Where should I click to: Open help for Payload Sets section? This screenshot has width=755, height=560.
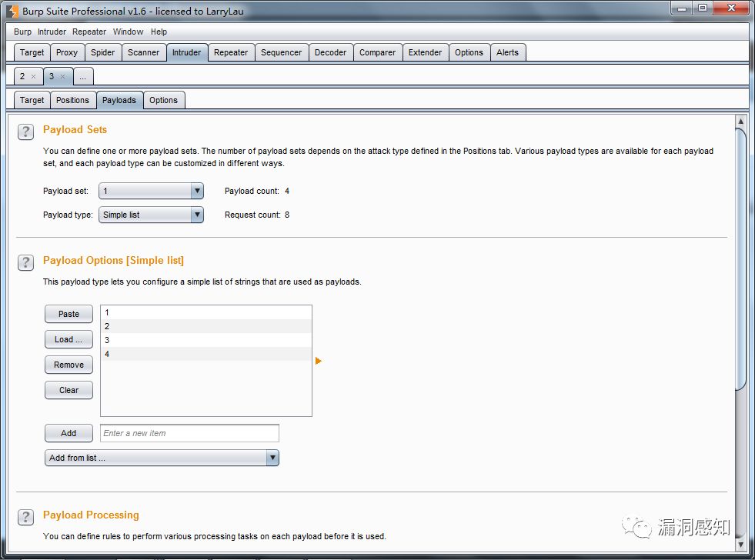click(25, 132)
